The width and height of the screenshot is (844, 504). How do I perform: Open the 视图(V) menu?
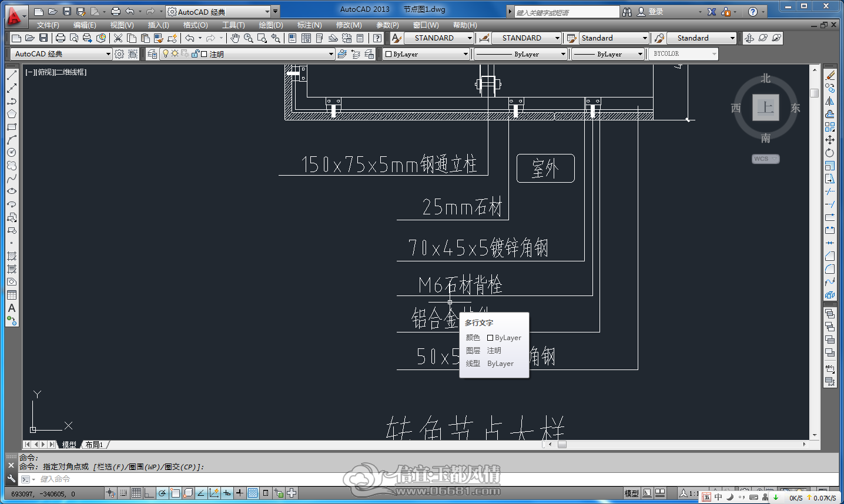click(x=122, y=25)
